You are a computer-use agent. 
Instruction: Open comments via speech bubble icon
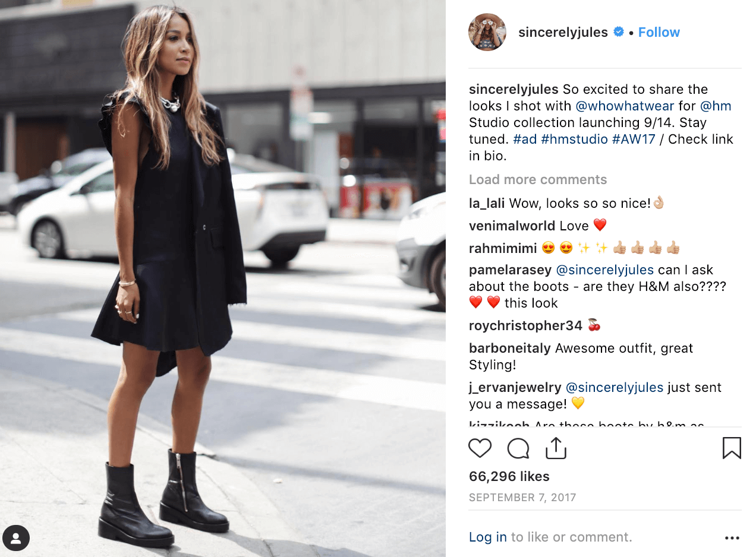518,448
